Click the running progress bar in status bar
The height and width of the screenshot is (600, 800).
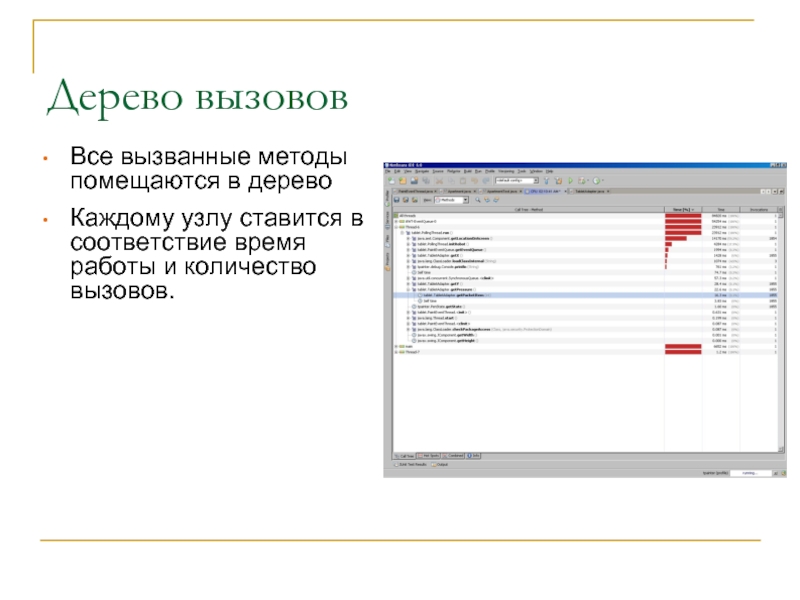[x=750, y=473]
